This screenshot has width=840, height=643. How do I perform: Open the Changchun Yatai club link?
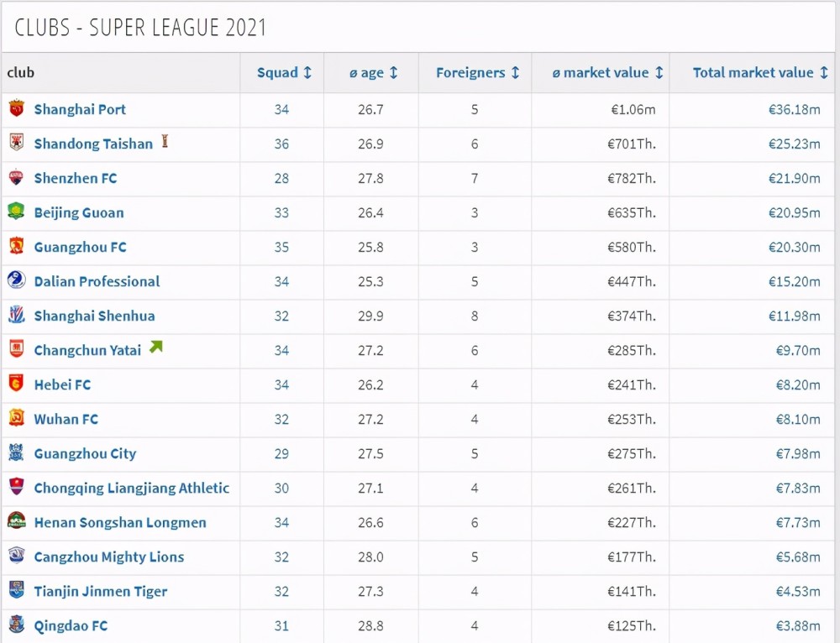87,350
